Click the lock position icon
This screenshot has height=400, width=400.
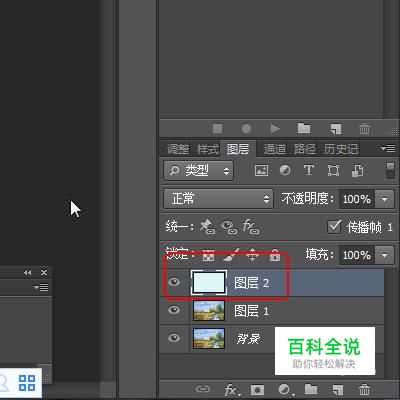point(252,255)
